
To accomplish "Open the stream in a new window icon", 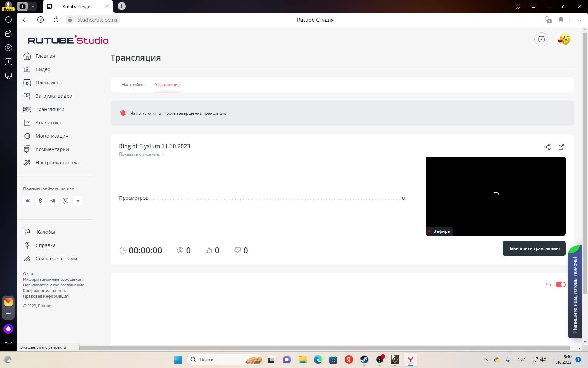I will click(561, 147).
